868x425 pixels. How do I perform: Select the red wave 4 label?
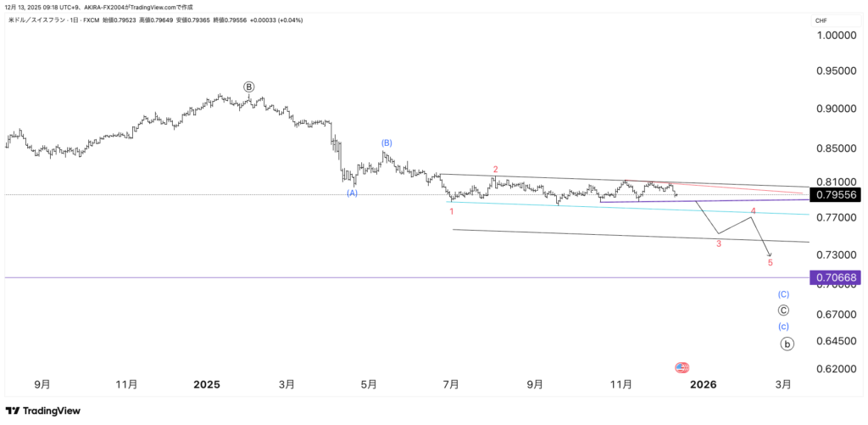754,211
